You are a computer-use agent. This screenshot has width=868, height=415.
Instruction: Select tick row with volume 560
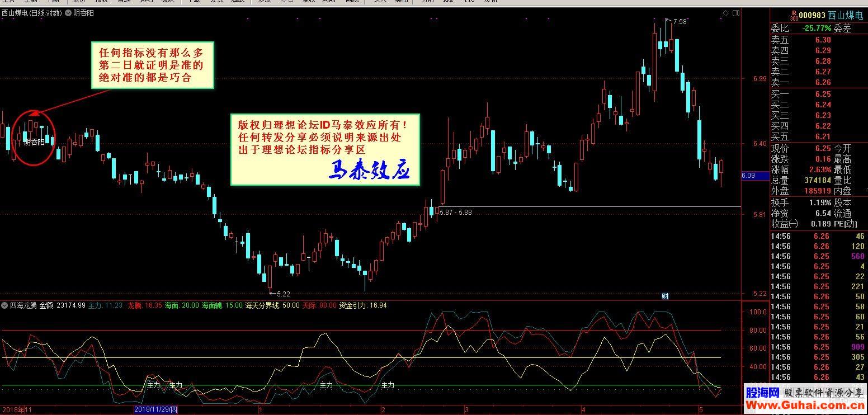819,256
